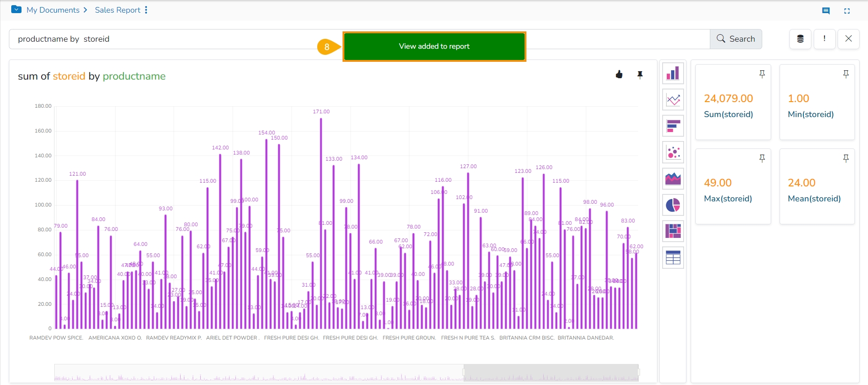Viewport: 868px width, 385px height.
Task: Select horizontal bar chart type
Action: click(673, 126)
